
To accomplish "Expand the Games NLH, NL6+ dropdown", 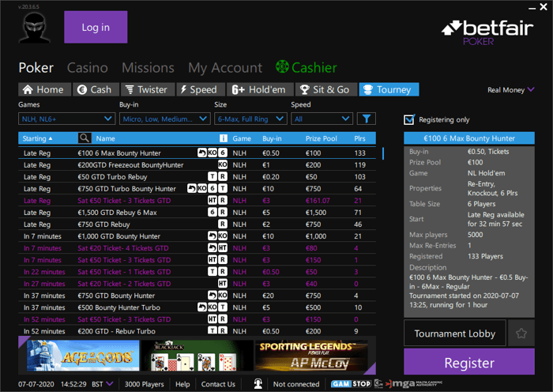I will (x=66, y=119).
